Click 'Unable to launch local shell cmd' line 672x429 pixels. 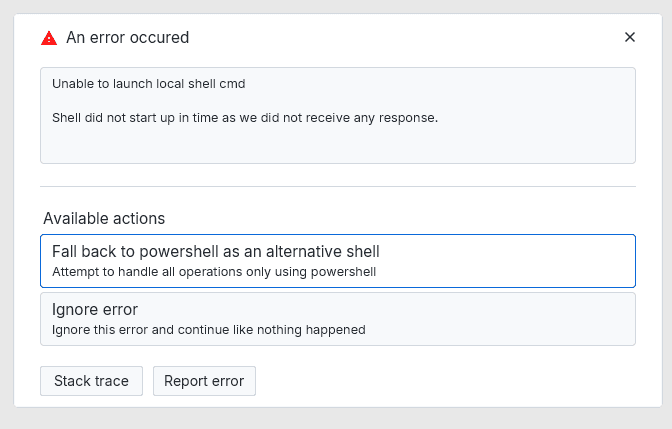tap(149, 83)
